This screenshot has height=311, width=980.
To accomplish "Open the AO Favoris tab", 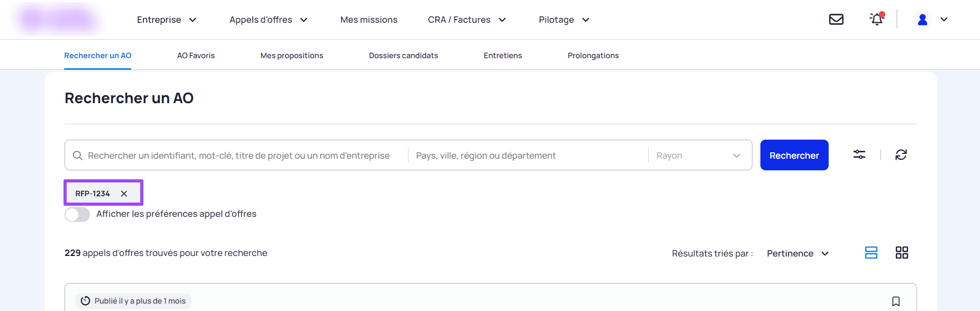I will tap(196, 56).
